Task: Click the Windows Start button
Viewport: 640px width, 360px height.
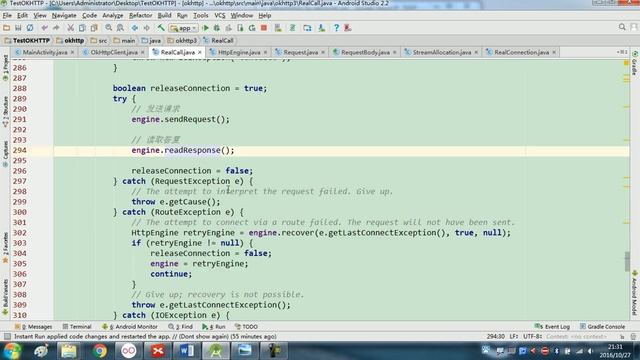Action: [x=12, y=351]
